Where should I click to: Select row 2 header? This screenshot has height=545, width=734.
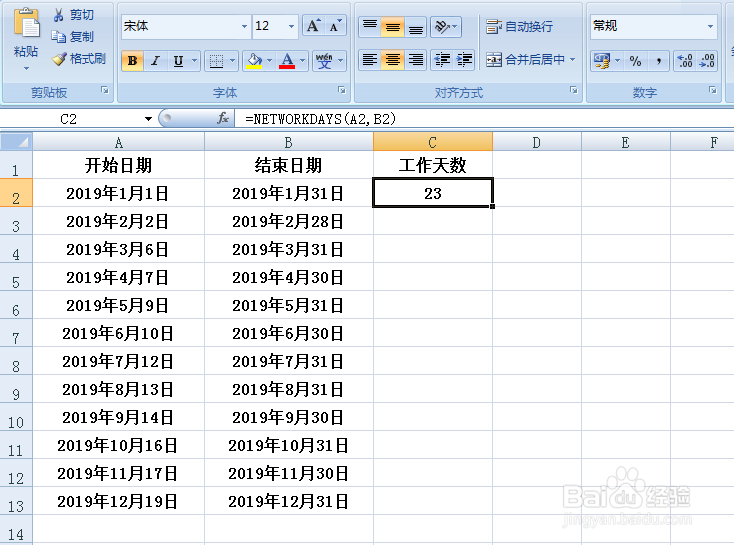[x=16, y=193]
